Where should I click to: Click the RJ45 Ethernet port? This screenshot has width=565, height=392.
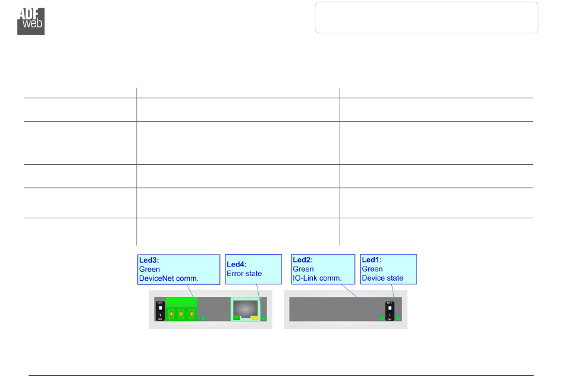pyautogui.click(x=246, y=309)
